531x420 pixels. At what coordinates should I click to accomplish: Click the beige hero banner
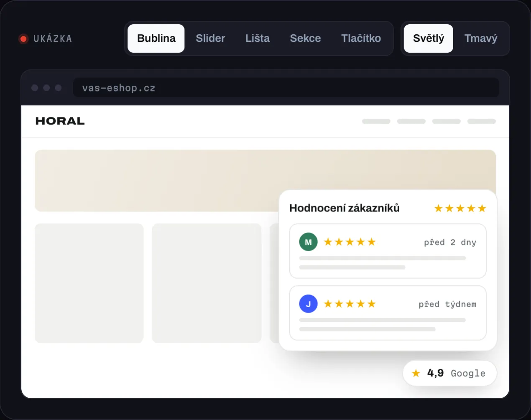point(265,181)
